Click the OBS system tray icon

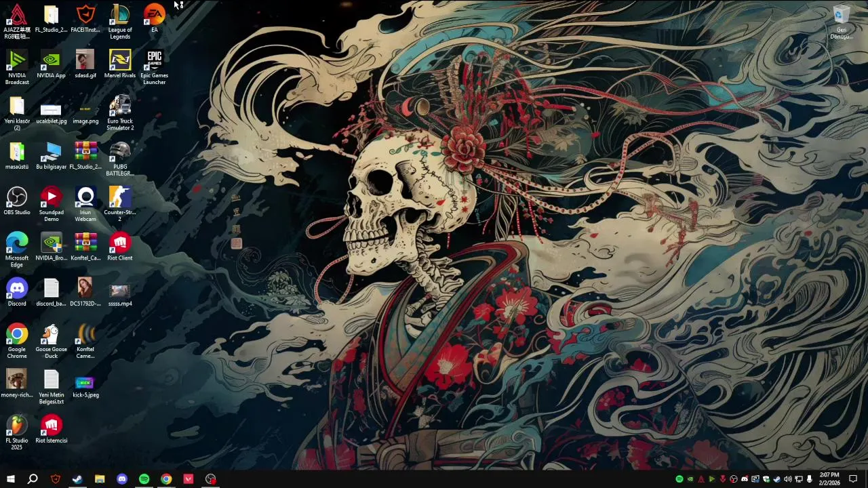pyautogui.click(x=734, y=479)
